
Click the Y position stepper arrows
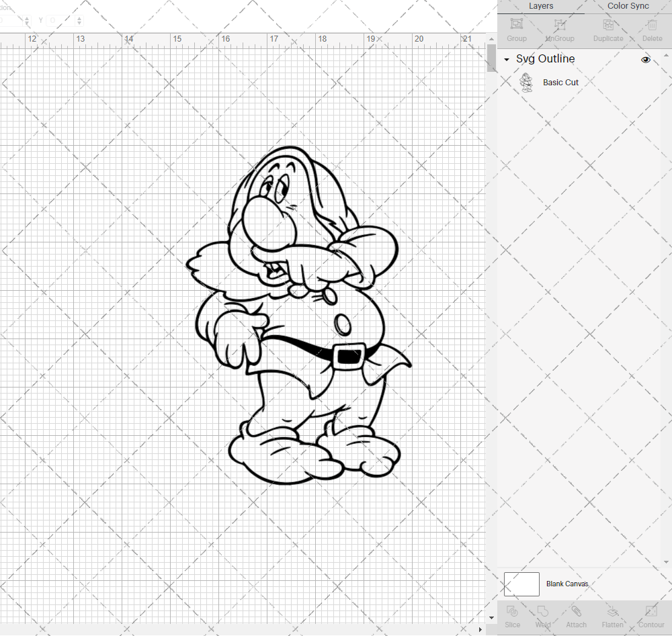79,20
